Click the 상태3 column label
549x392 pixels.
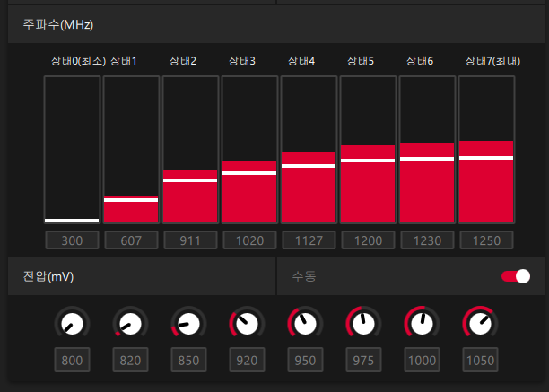[242, 61]
